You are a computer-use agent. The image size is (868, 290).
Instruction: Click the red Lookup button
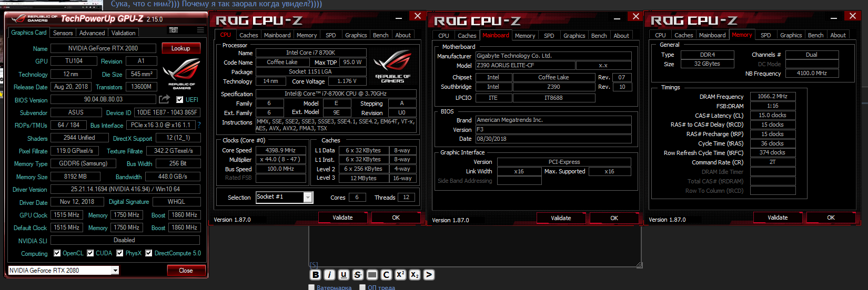(180, 48)
